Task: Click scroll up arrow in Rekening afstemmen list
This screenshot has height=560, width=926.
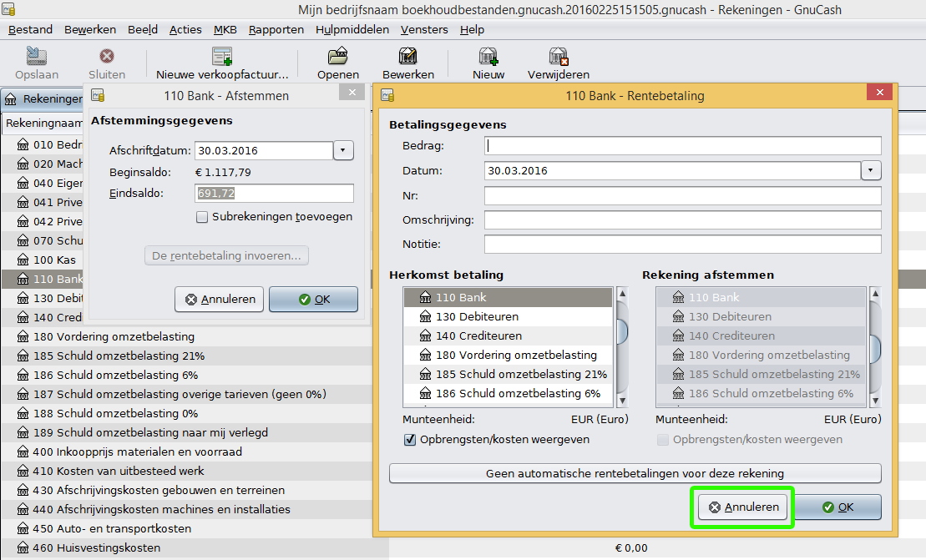Action: click(x=875, y=293)
